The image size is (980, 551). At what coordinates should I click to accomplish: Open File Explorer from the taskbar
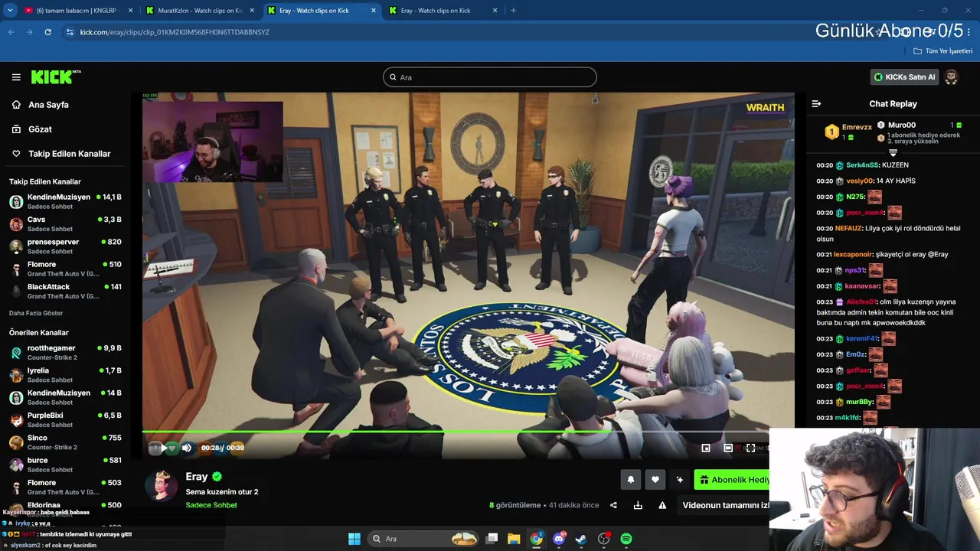click(514, 539)
